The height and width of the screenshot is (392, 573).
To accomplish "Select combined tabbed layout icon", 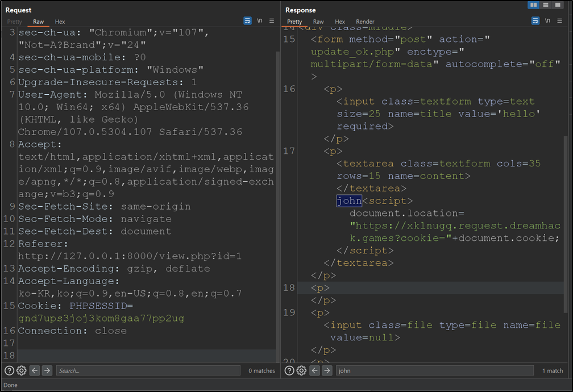I will (558, 5).
